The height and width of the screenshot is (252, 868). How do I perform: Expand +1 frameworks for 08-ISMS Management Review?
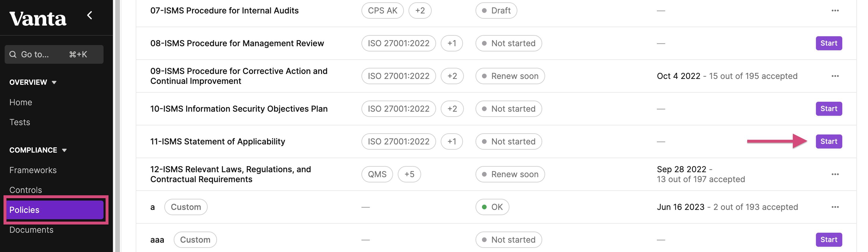452,43
